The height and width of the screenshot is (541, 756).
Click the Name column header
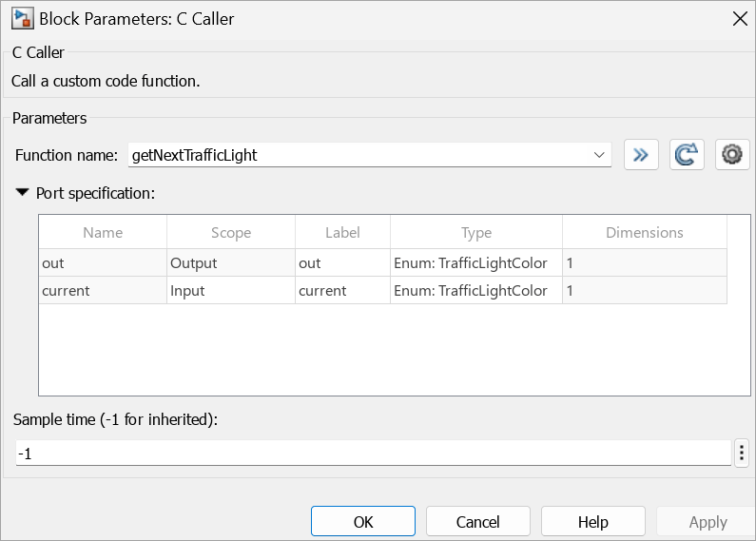[103, 233]
